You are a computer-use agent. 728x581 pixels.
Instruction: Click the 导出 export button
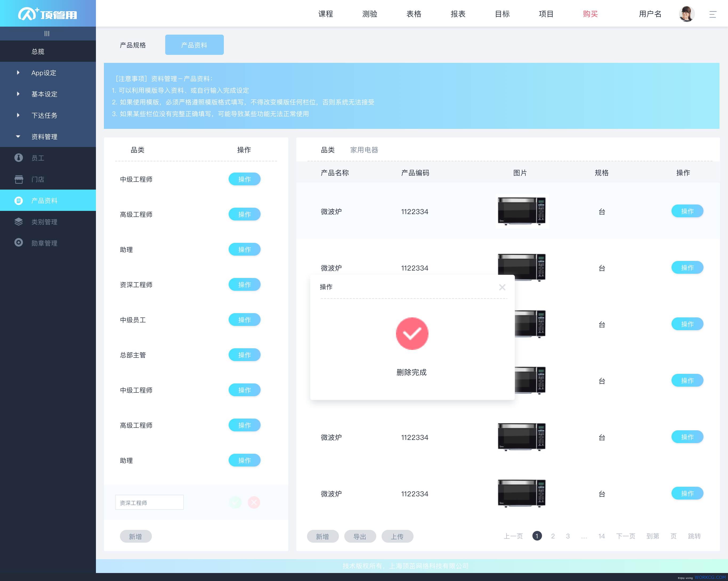click(360, 536)
